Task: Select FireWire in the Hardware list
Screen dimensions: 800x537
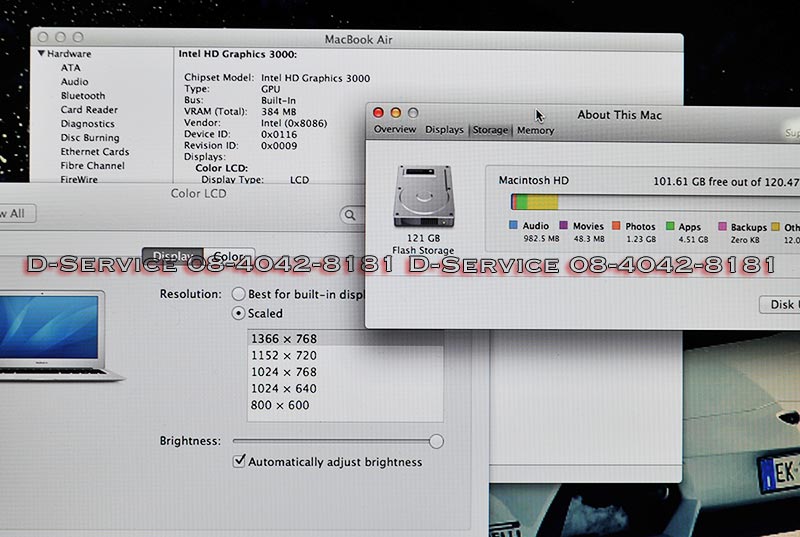Action: [x=79, y=179]
